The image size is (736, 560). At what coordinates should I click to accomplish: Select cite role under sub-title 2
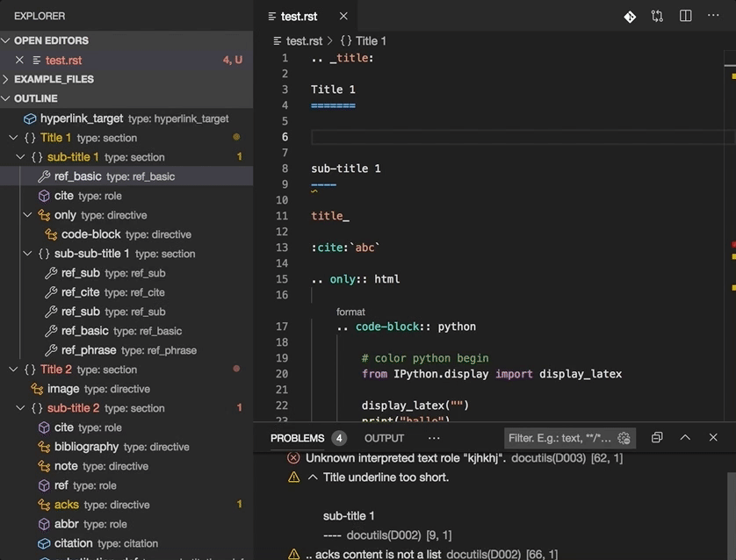[126, 427]
